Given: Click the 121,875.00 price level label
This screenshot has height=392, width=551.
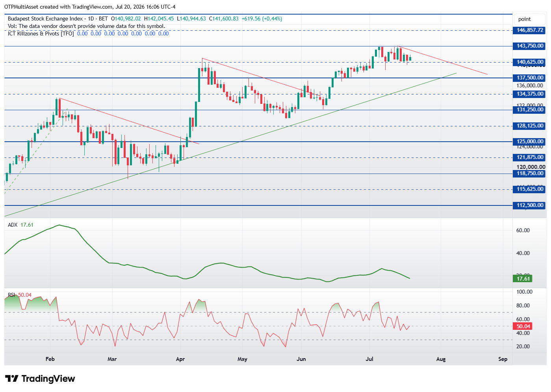Looking at the screenshot, I should (529, 157).
